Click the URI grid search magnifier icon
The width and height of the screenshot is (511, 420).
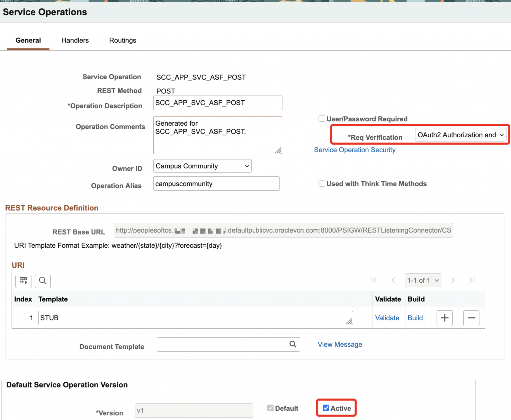(x=42, y=281)
